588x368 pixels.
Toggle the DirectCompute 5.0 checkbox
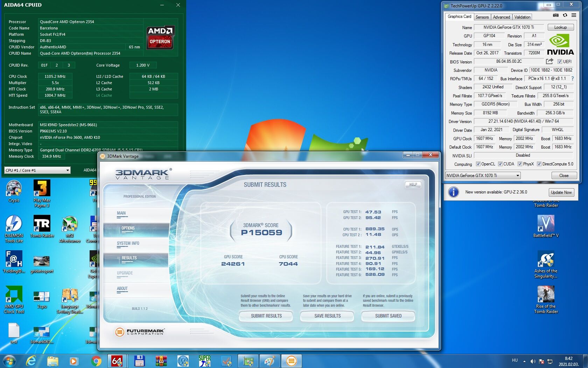pyautogui.click(x=539, y=164)
